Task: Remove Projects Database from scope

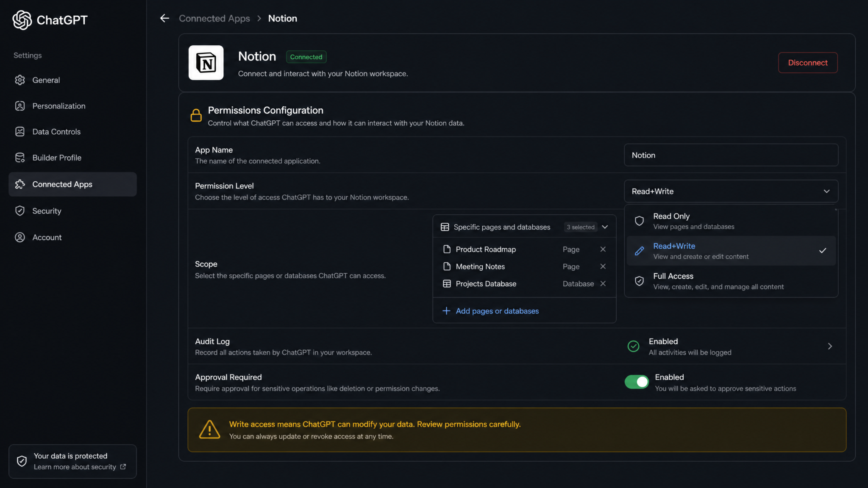Action: pos(603,284)
